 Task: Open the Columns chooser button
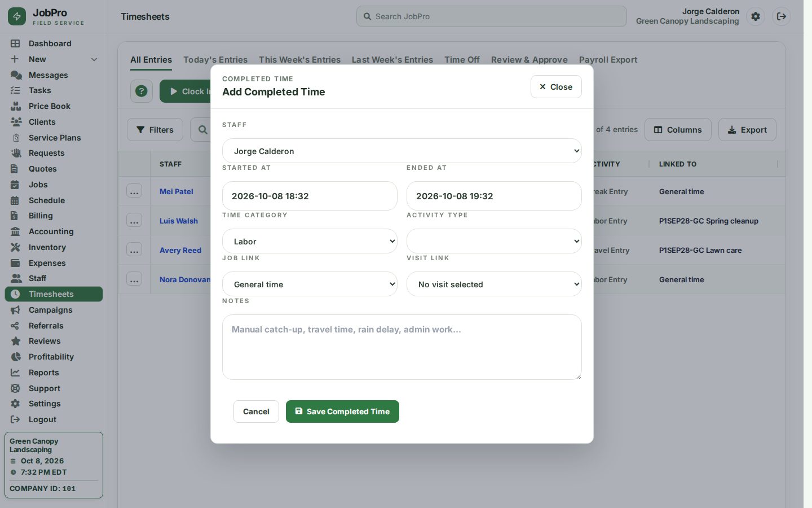coord(678,130)
